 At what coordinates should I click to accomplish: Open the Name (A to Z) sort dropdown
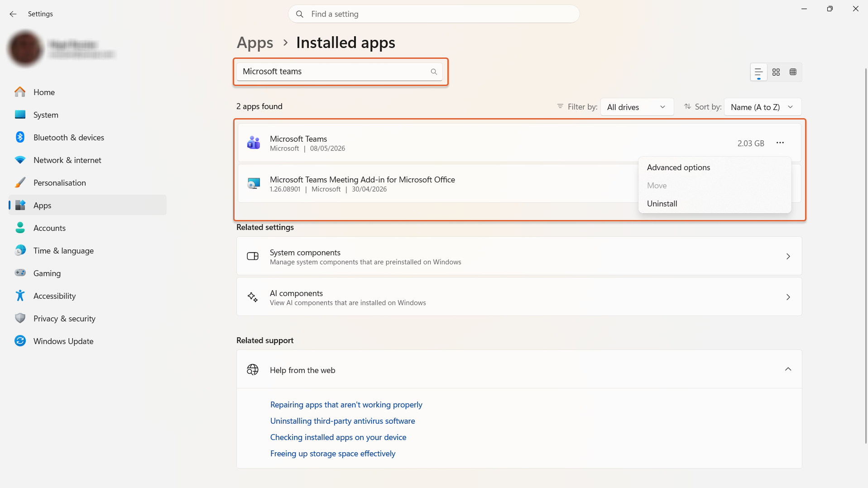pos(762,107)
